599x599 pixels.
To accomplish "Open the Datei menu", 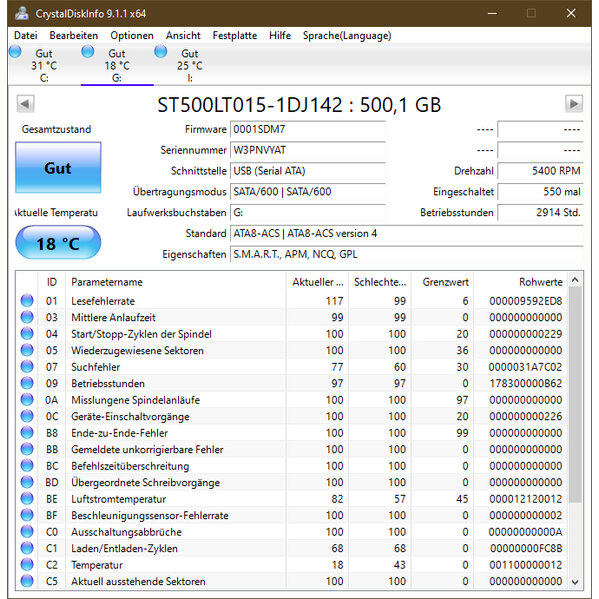I will click(x=26, y=36).
